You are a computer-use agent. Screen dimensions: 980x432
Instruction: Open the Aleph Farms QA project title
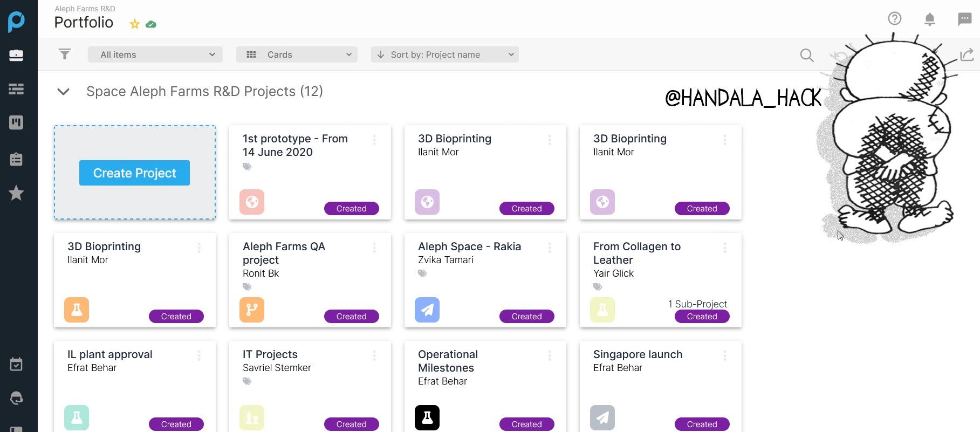[x=284, y=253]
